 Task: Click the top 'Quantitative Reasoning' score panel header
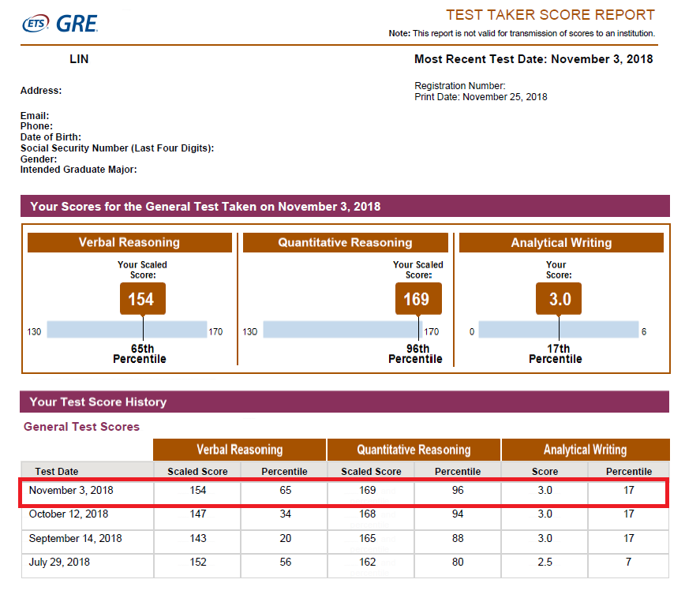pos(345,242)
